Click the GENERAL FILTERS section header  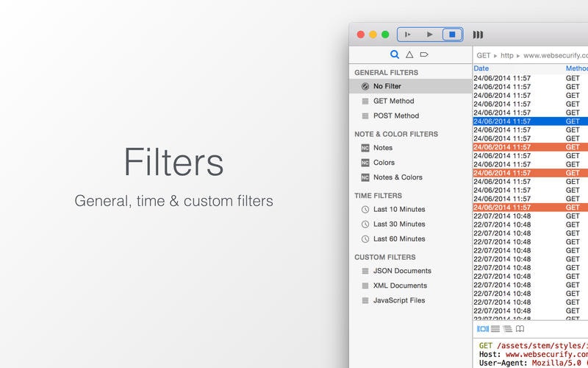point(387,72)
